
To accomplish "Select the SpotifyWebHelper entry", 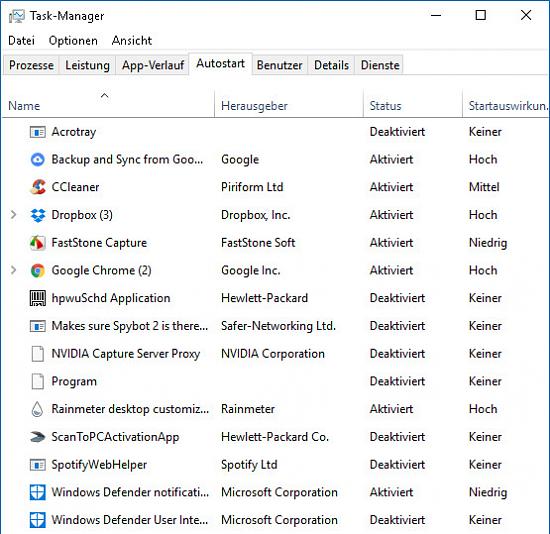I will pos(99,465).
